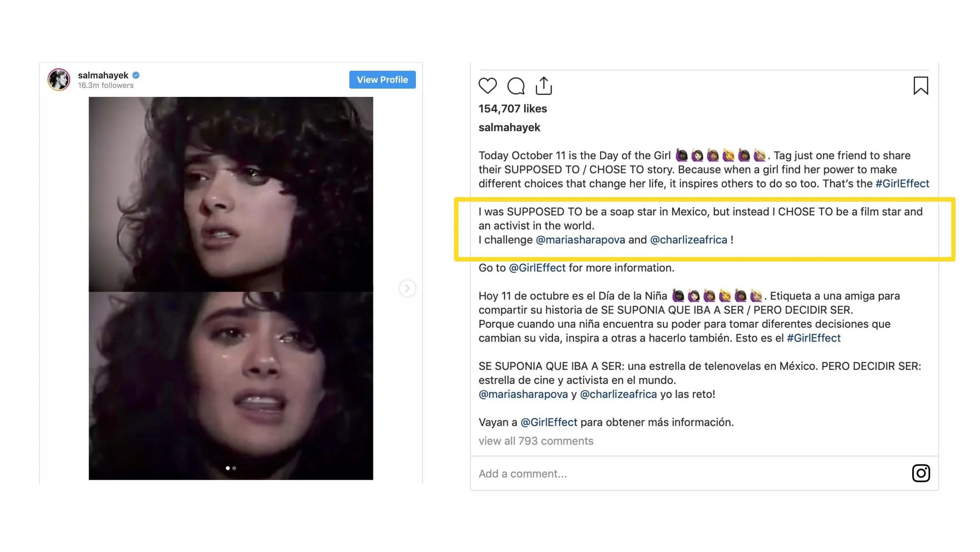Open the salmahayek username in the header
The height and width of the screenshot is (552, 980).
coord(103,75)
